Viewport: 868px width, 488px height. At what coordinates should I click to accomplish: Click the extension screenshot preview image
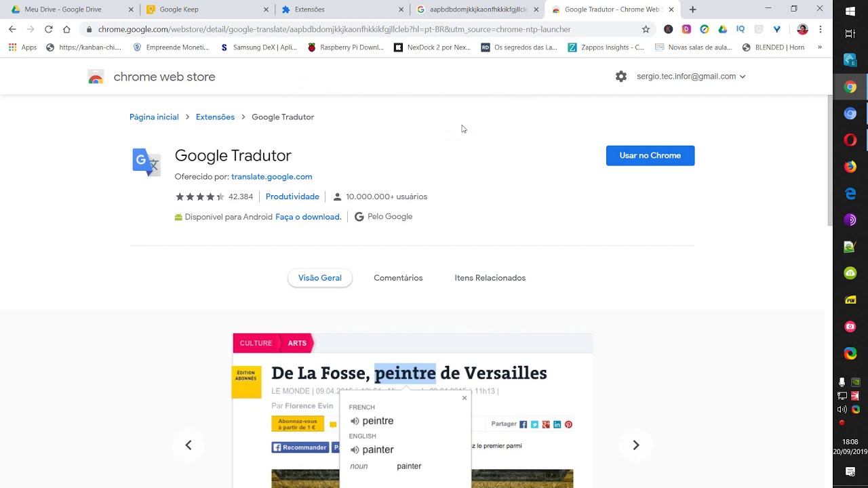[413, 411]
